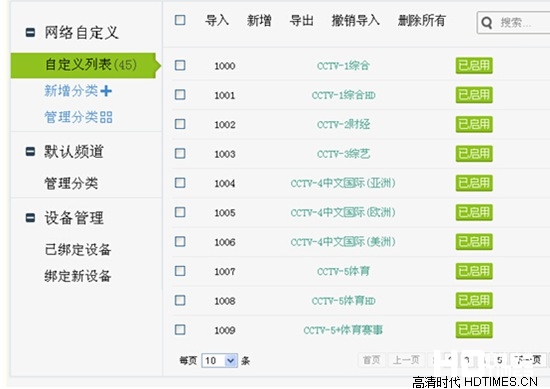The width and height of the screenshot is (550, 389).
Task: Open the CCTV-2财经 channel link
Action: click(x=343, y=124)
